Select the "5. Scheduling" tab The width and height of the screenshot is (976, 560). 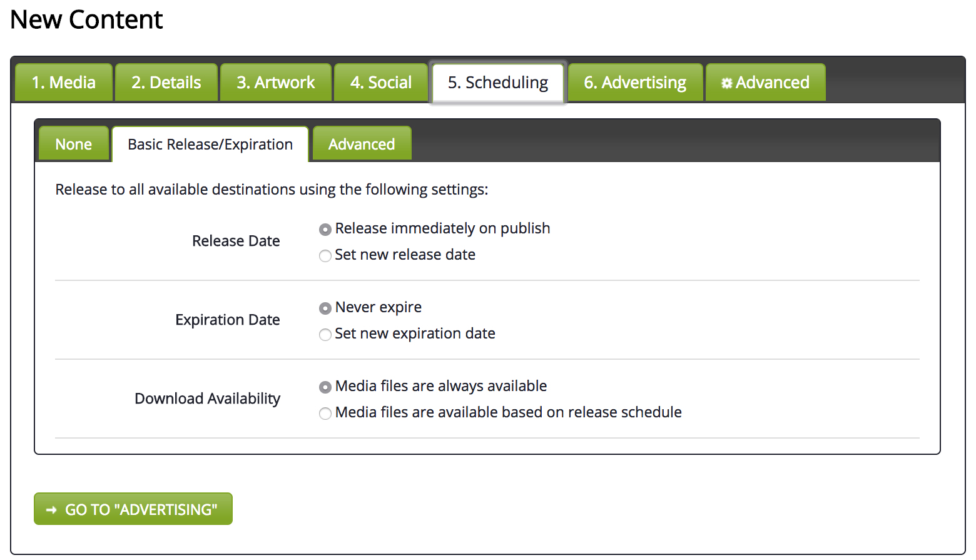[498, 83]
